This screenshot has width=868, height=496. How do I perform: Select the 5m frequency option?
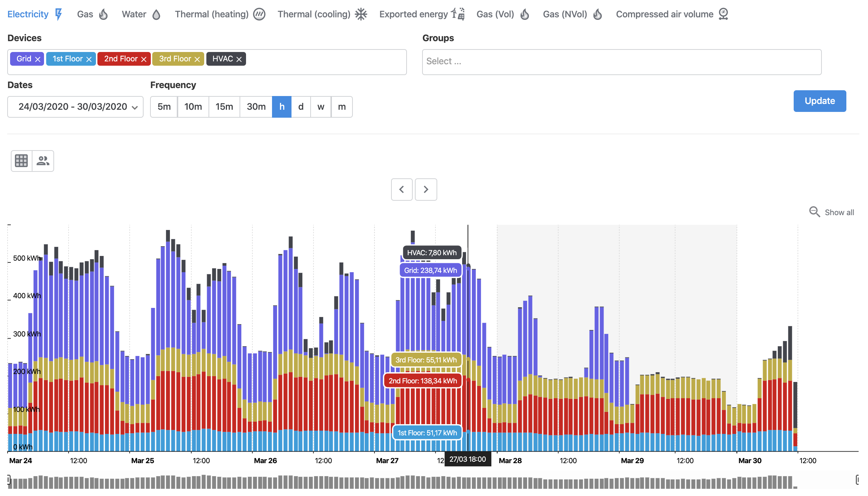(164, 107)
